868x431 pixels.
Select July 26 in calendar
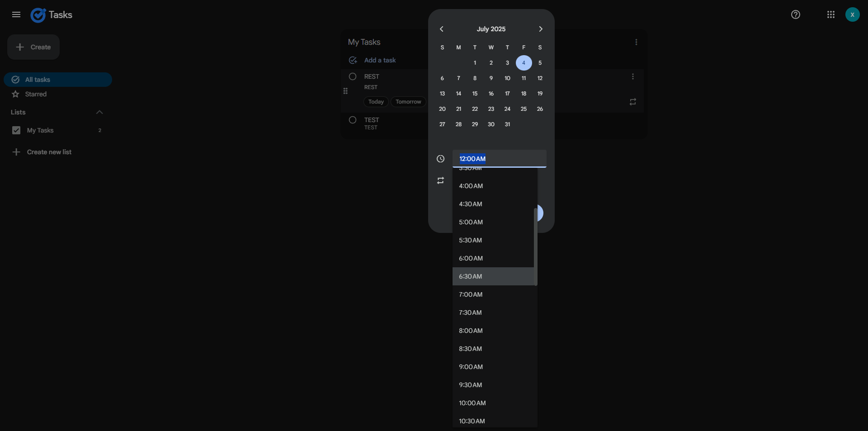coord(540,109)
